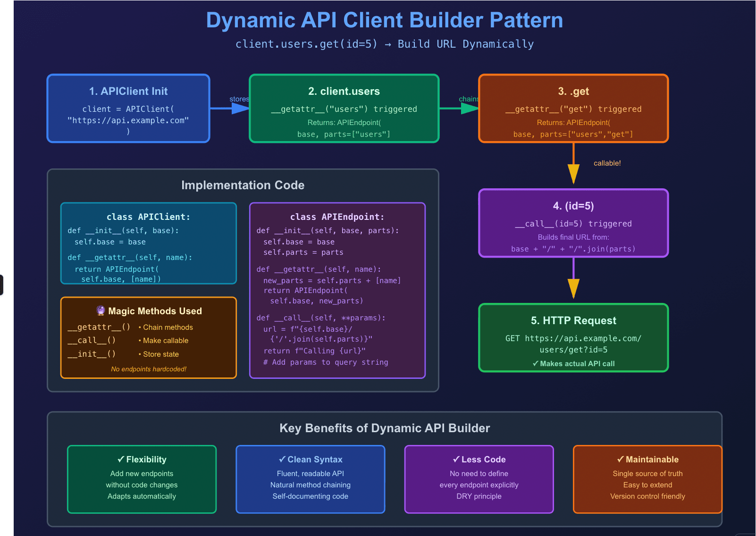Click the 4. (id=5) step heading

pyautogui.click(x=573, y=206)
